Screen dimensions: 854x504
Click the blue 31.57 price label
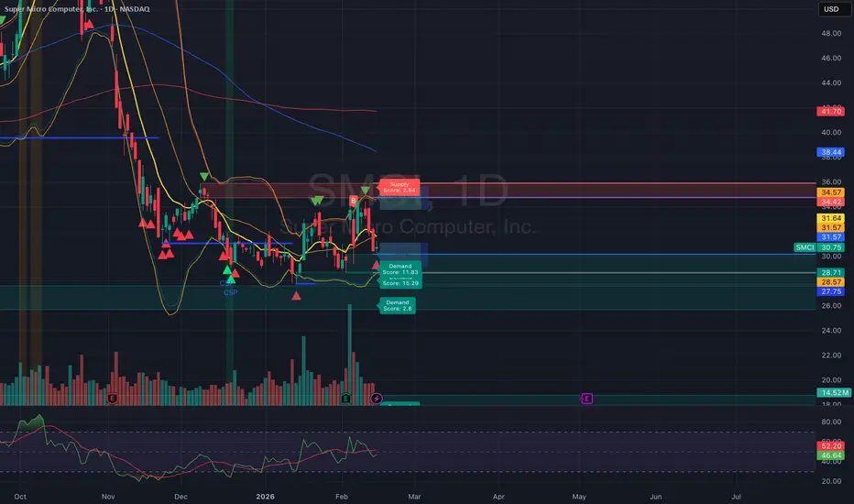coord(830,237)
